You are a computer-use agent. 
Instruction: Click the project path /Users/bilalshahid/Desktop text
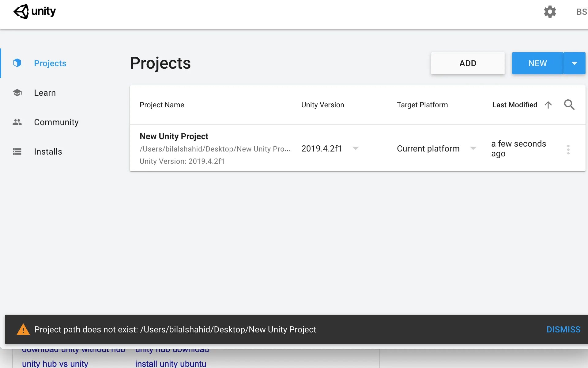(x=215, y=149)
